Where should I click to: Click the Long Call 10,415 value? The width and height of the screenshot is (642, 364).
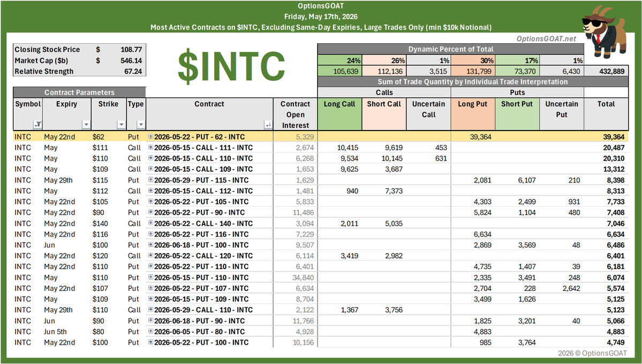pyautogui.click(x=349, y=147)
